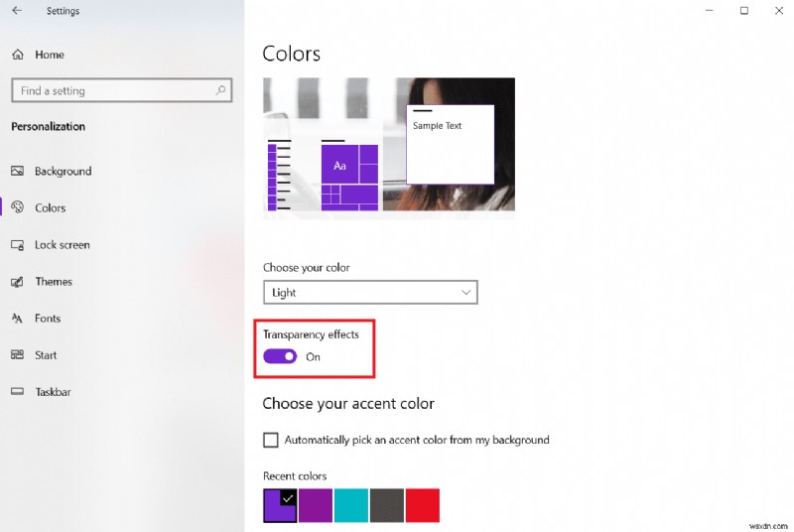Click the Recent colors label
Image resolution: width=794 pixels, height=532 pixels.
coord(295,475)
